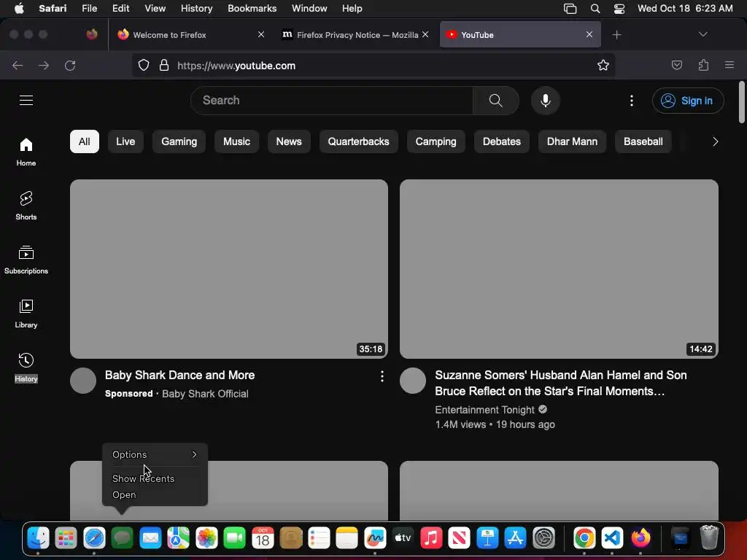747x560 pixels.
Task: Click the YouTube search input field
Action: [x=332, y=101]
